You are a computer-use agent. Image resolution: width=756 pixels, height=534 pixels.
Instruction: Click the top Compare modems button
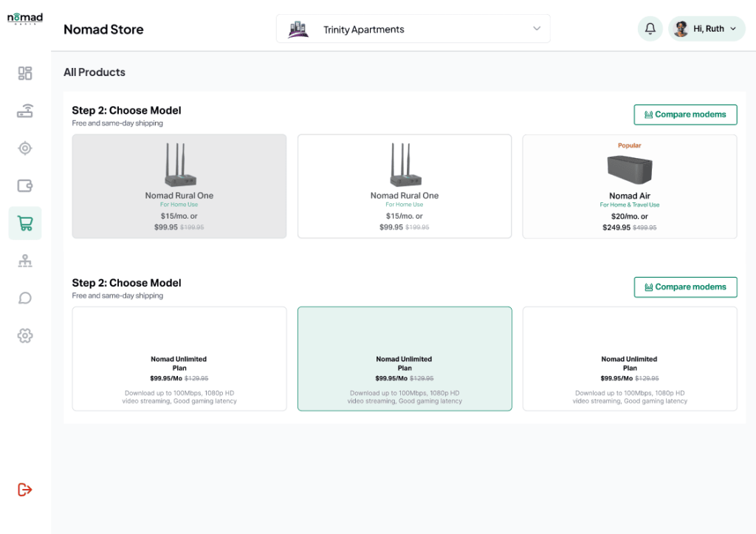pyautogui.click(x=685, y=114)
